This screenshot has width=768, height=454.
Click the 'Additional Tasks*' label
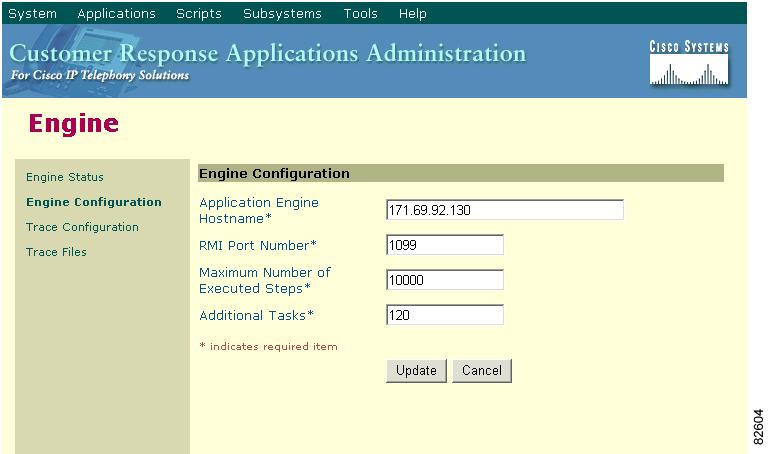pos(256,315)
